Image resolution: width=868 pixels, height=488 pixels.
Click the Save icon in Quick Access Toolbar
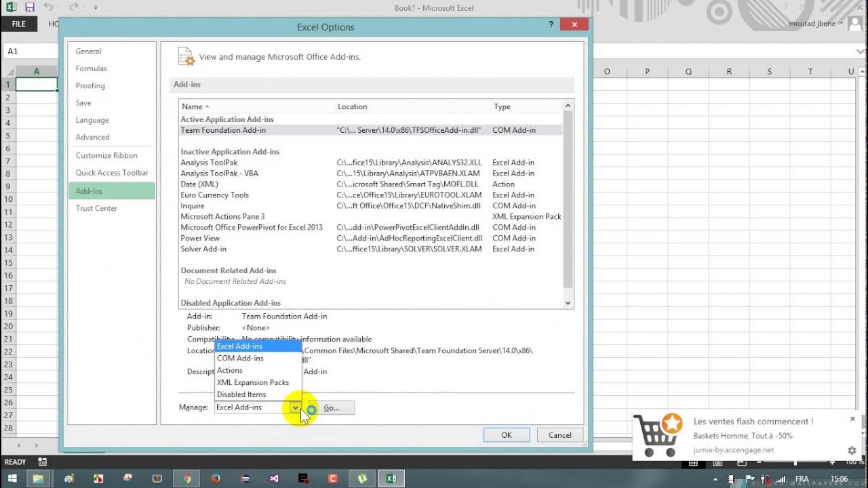(29, 7)
